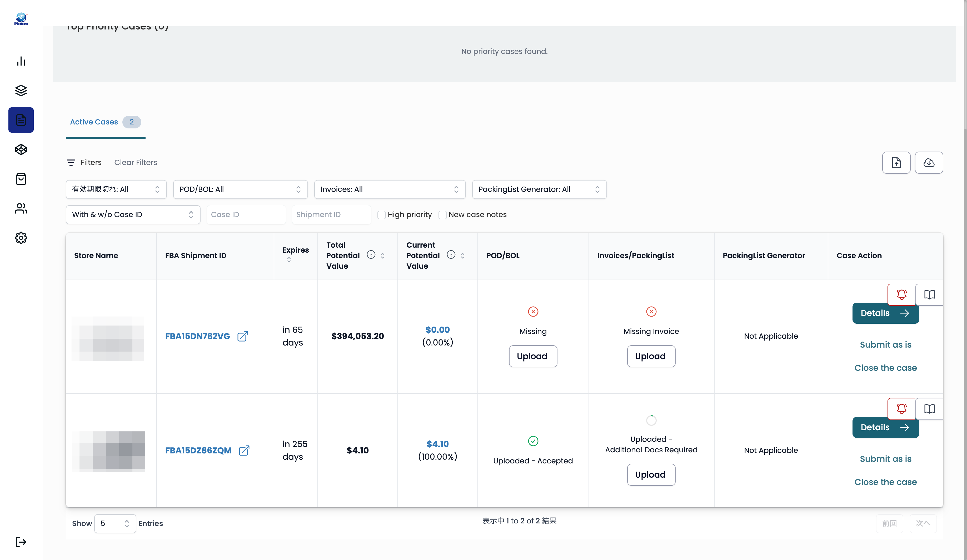Screen dimensions: 967x560
Task: Open the PackingList Generator: All dropdown
Action: (539, 189)
